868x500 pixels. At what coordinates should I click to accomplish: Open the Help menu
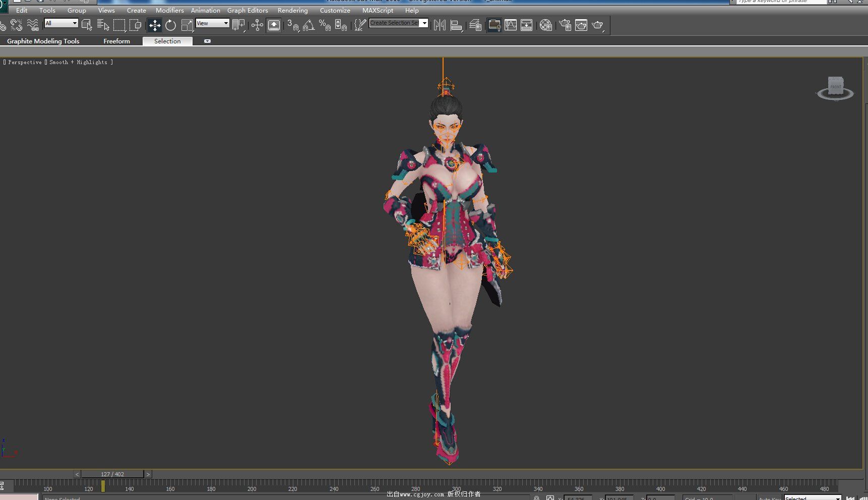pyautogui.click(x=412, y=10)
